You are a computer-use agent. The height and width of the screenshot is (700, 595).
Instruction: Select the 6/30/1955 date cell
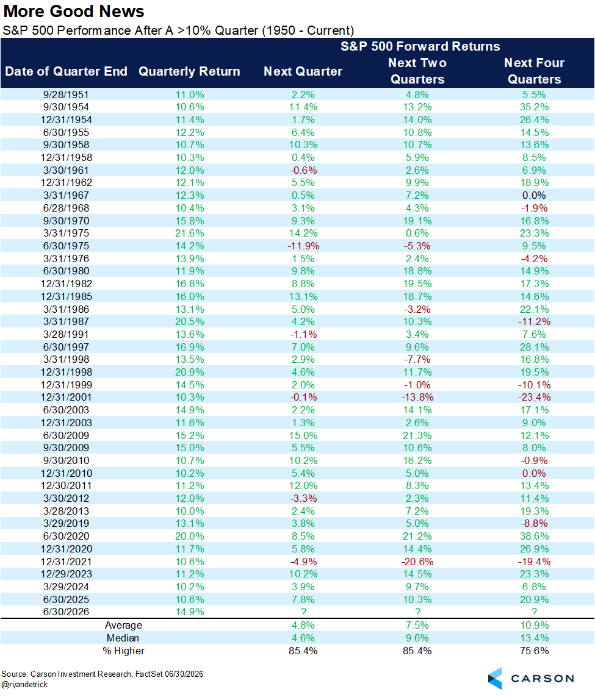coord(66,132)
